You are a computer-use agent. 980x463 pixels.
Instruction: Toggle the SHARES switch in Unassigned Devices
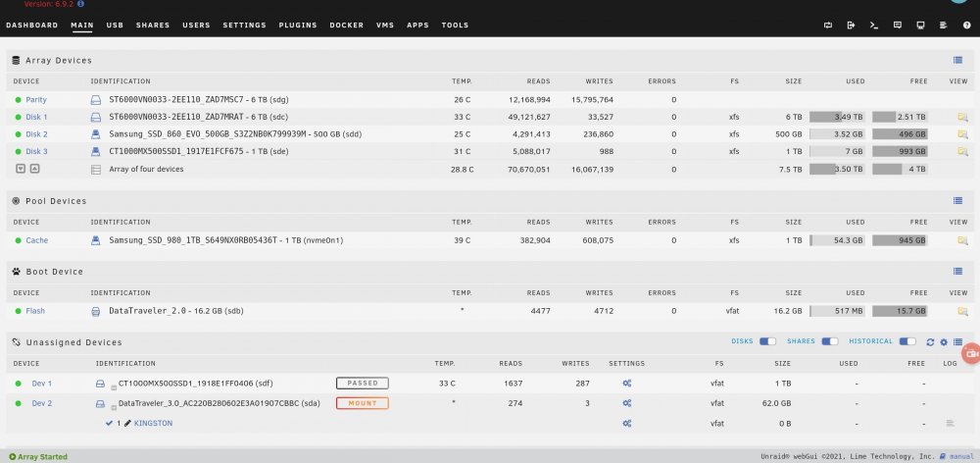tap(829, 341)
